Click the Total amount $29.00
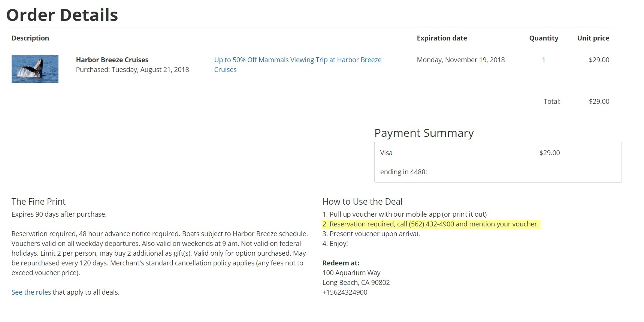 [x=599, y=101]
